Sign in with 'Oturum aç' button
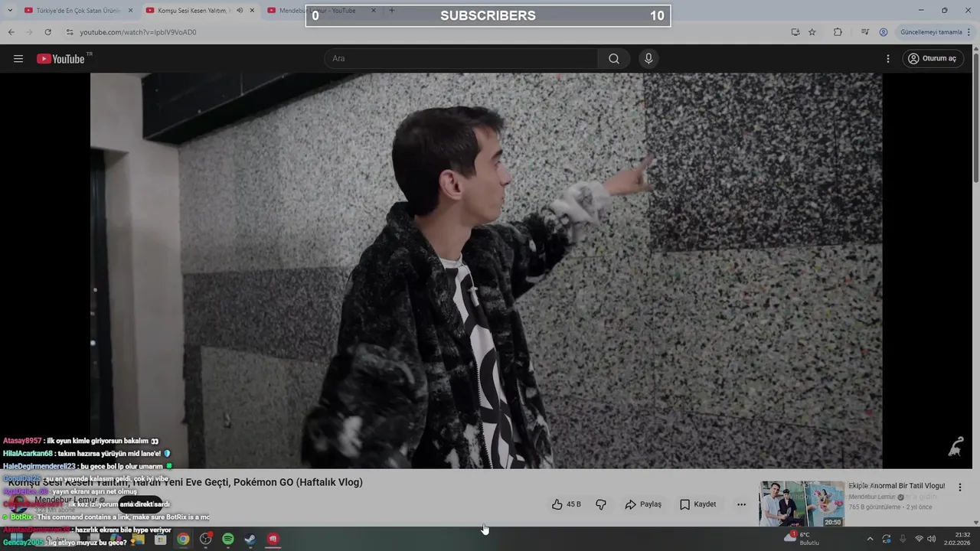This screenshot has height=551, width=980. [x=932, y=58]
